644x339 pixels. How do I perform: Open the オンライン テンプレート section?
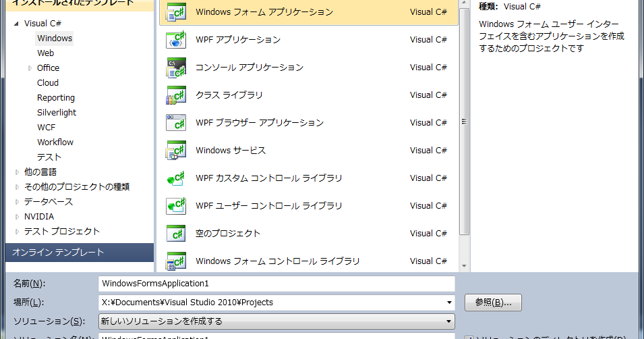[80, 252]
